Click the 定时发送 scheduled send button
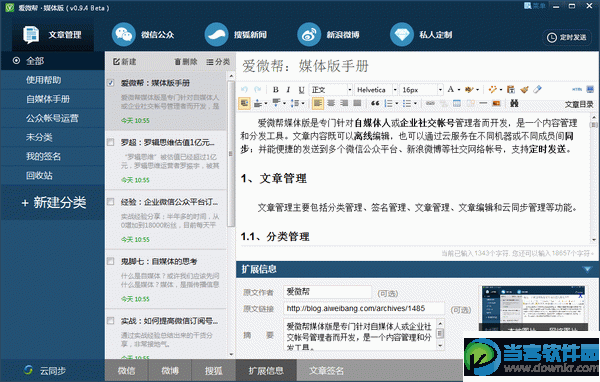600x382 pixels. 567,37
